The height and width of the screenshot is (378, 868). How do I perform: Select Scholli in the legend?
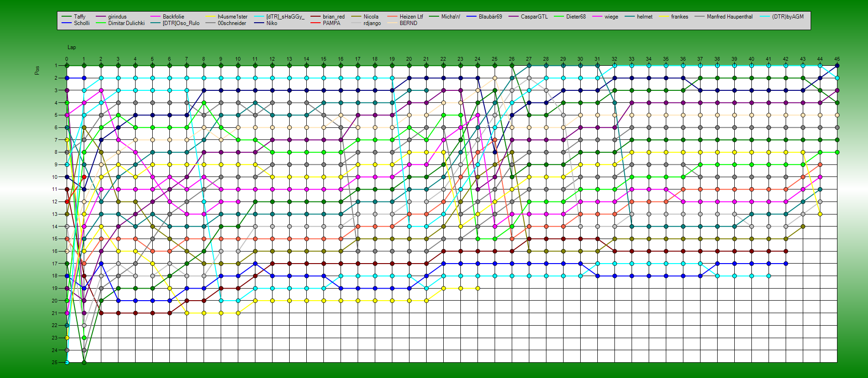point(81,23)
